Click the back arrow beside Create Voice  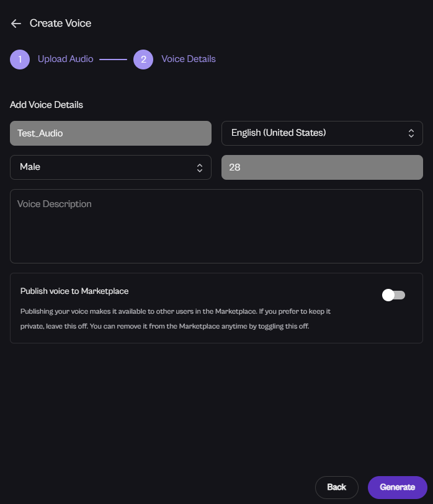[16, 24]
